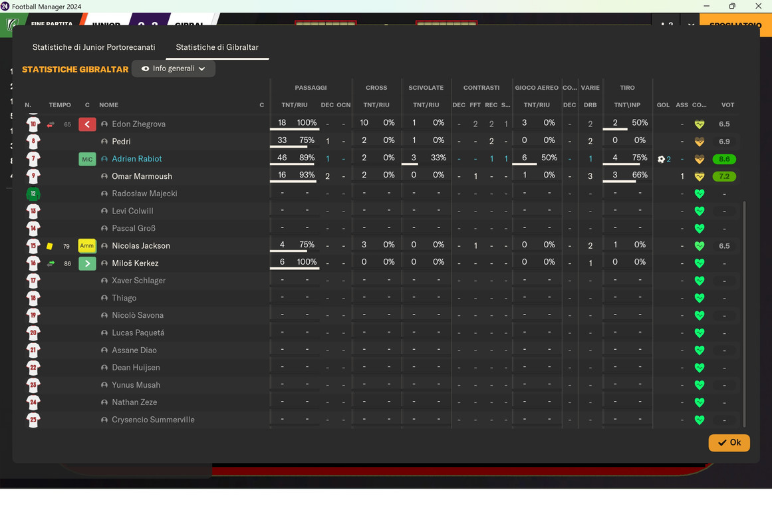Click Nicolò Savona's name
Image resolution: width=772 pixels, height=532 pixels.
click(138, 315)
